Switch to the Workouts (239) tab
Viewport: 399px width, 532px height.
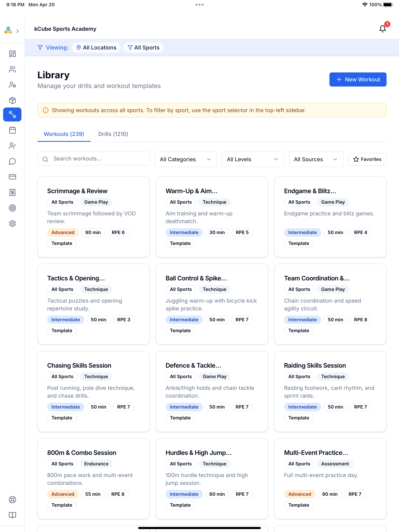coord(64,134)
